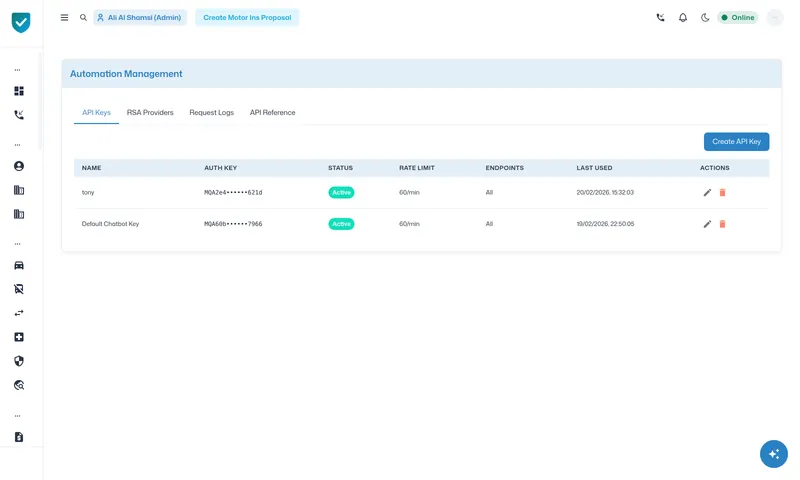This screenshot has height=480, width=800.
Task: Click the shield logo in the sidebar
Action: [x=21, y=22]
